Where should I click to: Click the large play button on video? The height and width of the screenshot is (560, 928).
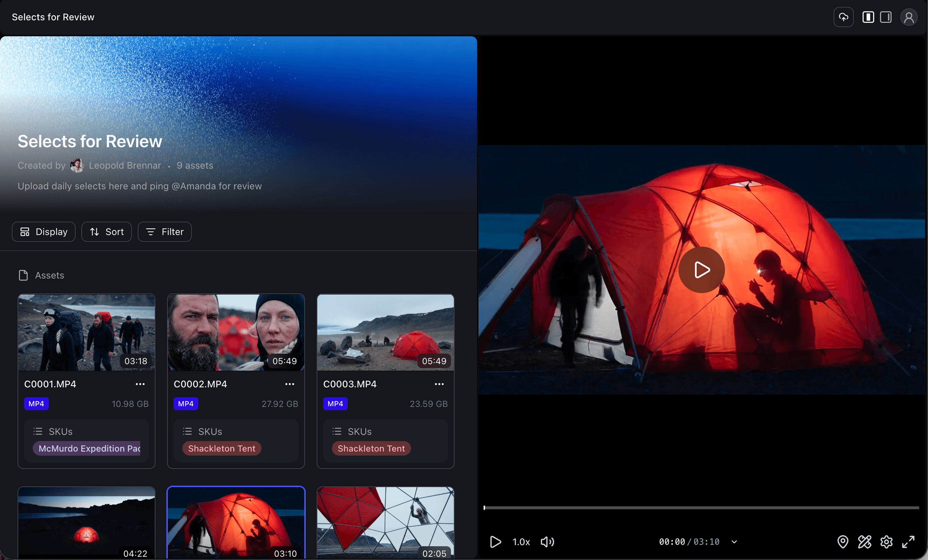pos(701,270)
